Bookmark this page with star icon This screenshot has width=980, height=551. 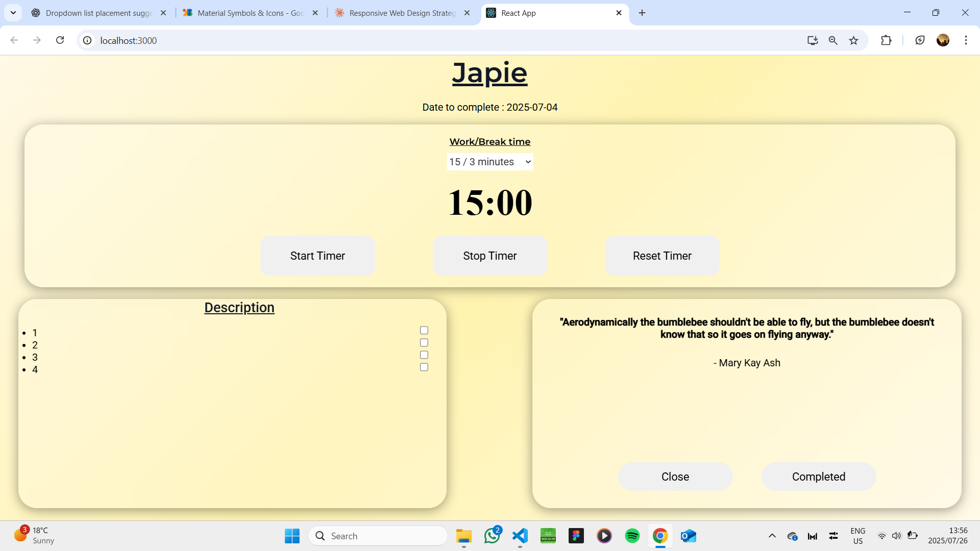tap(853, 40)
